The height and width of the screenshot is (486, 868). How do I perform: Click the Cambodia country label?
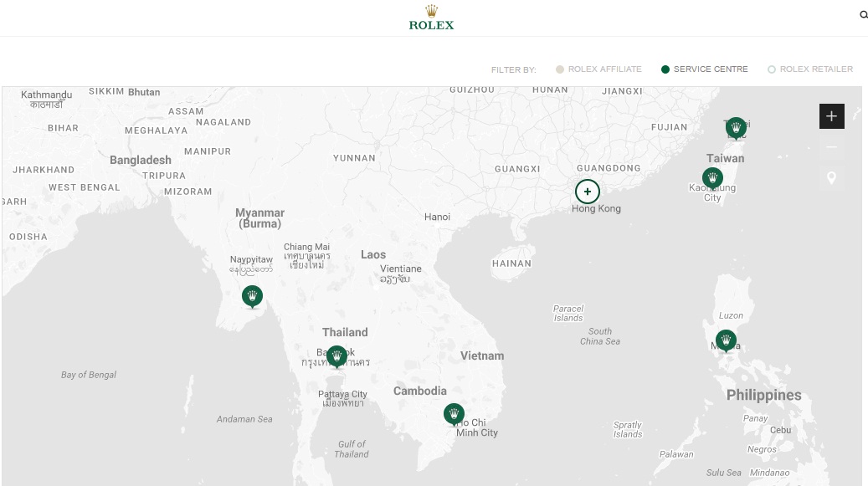[x=420, y=391]
